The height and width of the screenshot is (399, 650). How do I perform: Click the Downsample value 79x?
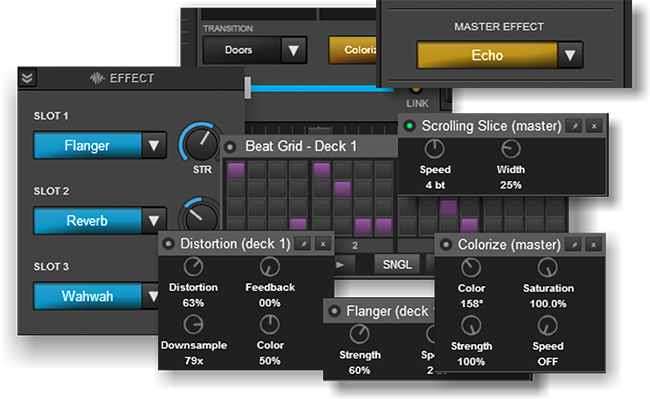coord(194,360)
